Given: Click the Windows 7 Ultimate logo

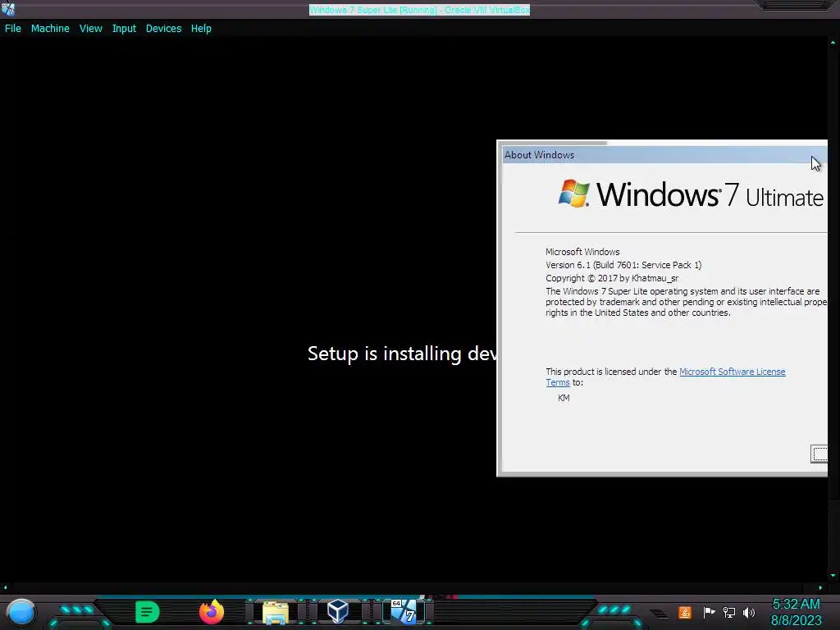Looking at the screenshot, I should (x=691, y=194).
